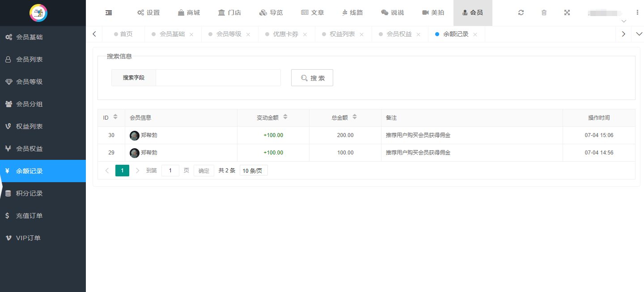Click the 07-04 14:56 time cell
Image resolution: width=644 pixels, height=292 pixels.
599,153
